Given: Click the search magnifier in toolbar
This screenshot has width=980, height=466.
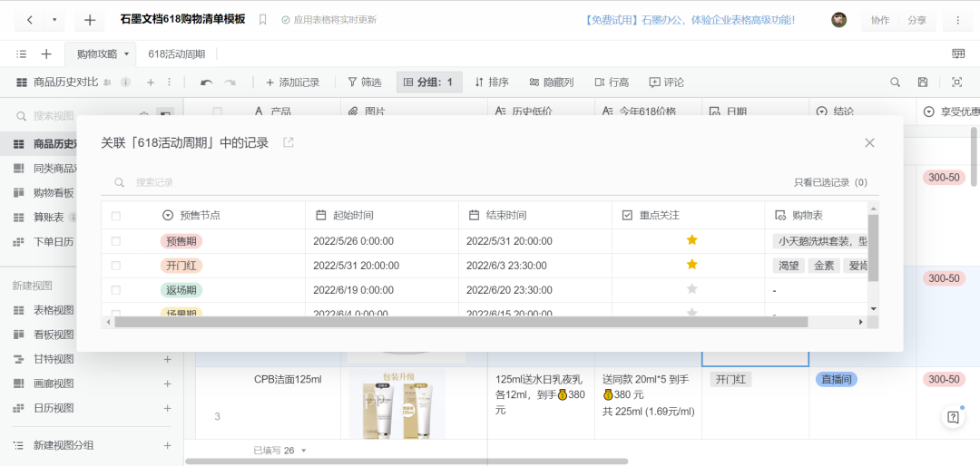Looking at the screenshot, I should click(x=895, y=83).
